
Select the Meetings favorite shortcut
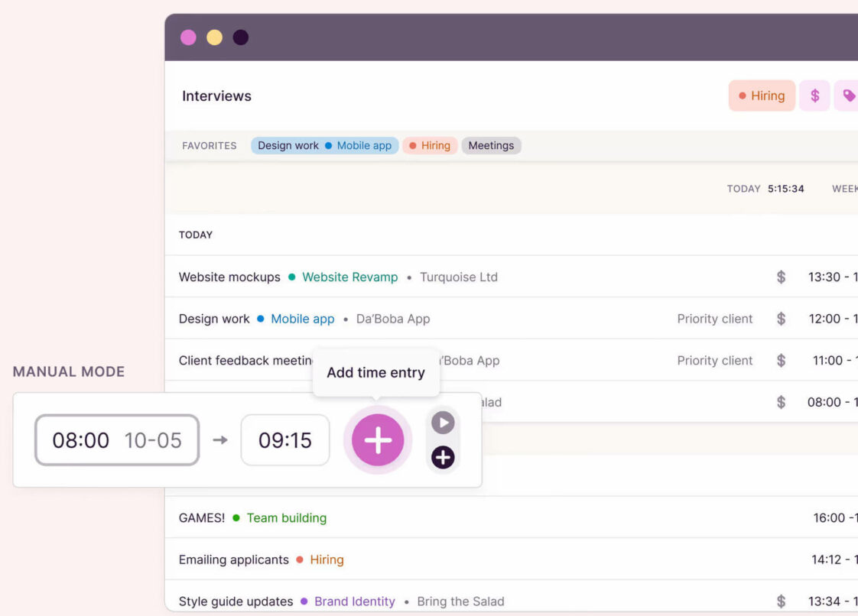[x=491, y=145]
